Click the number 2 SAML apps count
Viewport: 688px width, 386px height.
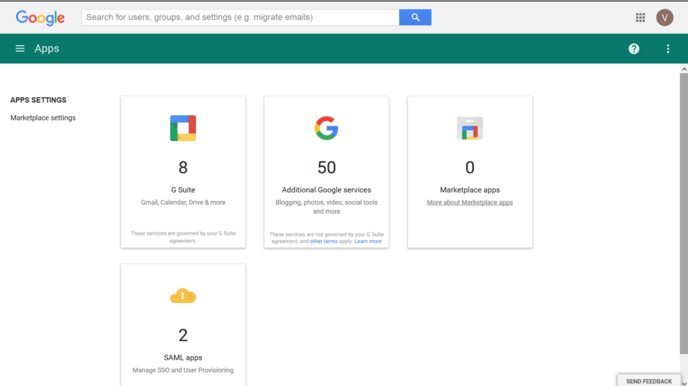point(183,336)
